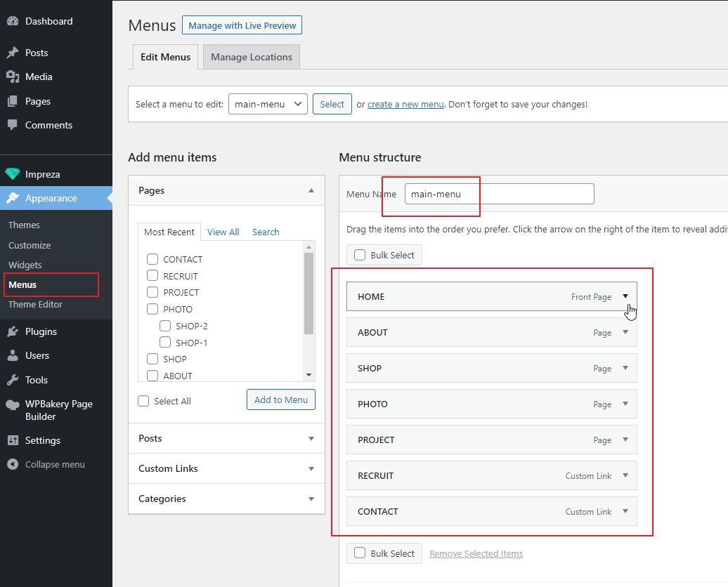Click the Add to Menu button
This screenshot has width=728, height=587.
tap(281, 400)
